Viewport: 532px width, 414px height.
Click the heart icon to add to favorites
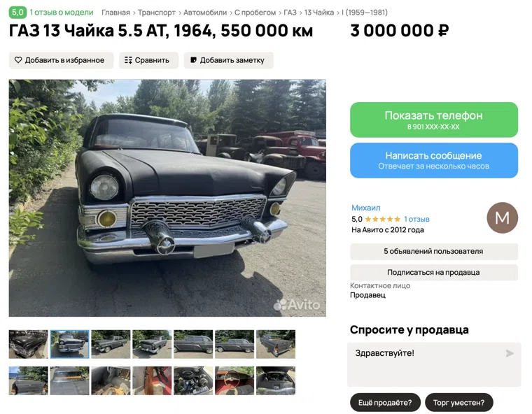18,60
